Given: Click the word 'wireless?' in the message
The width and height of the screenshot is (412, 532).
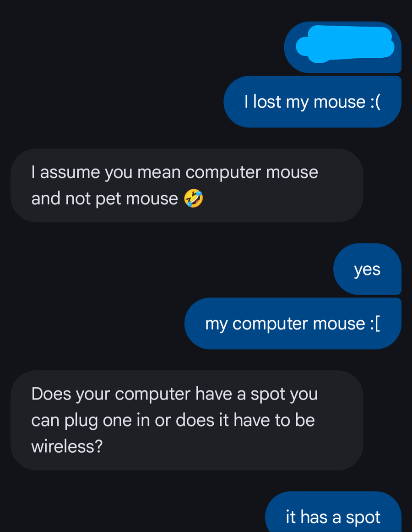Looking at the screenshot, I should tap(67, 446).
